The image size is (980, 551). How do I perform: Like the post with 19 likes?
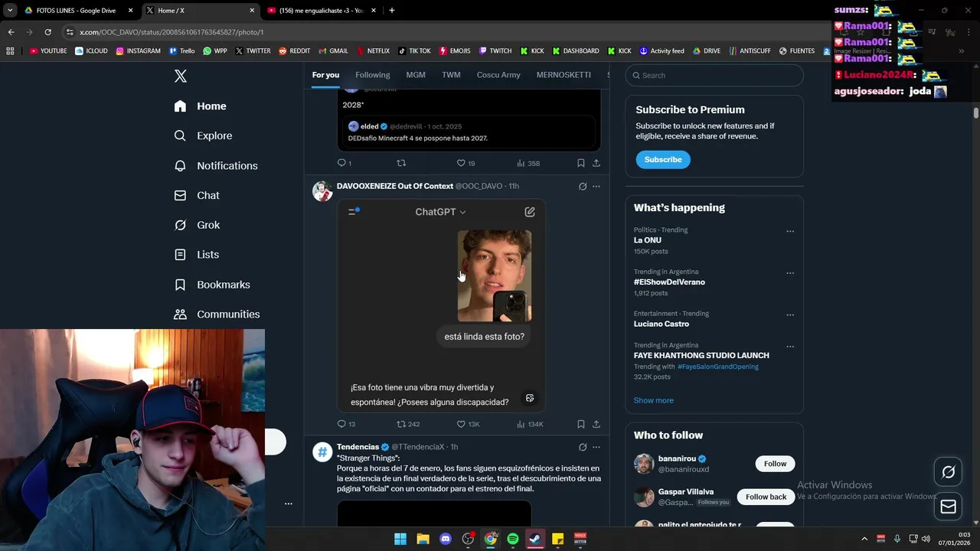click(x=465, y=163)
